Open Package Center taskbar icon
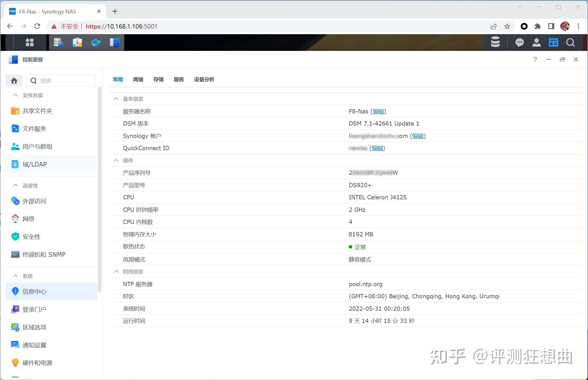The image size is (588, 380). (77, 42)
